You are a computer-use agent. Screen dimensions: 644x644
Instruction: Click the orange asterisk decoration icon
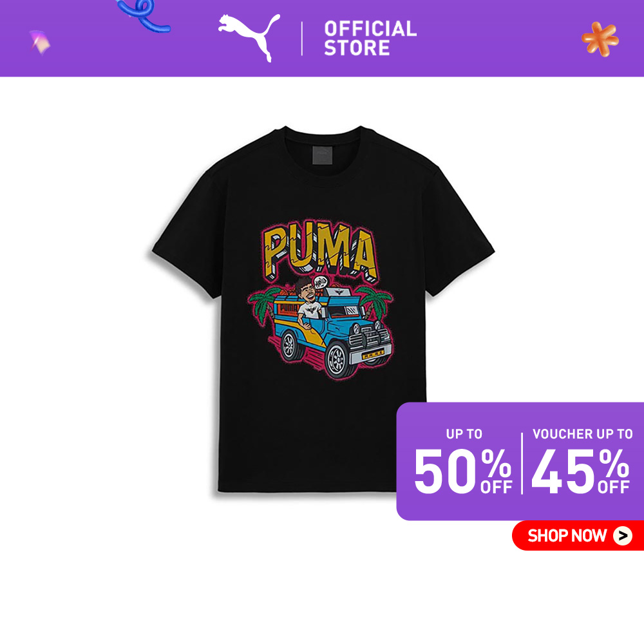[x=600, y=39]
